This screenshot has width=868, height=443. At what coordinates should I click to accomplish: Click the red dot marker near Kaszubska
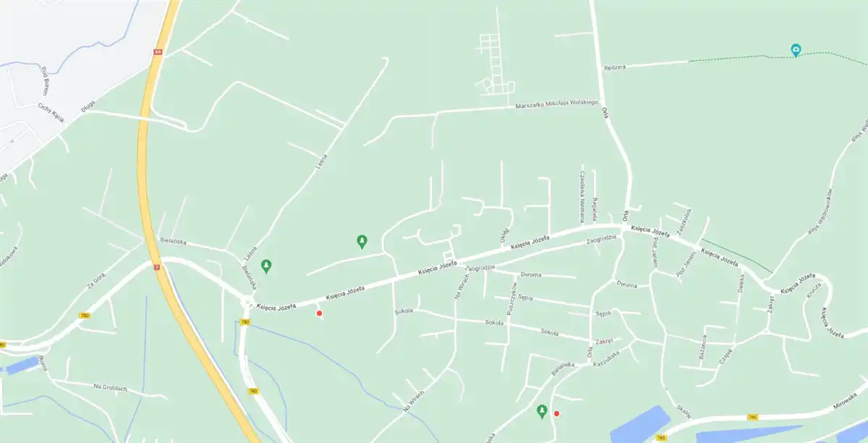[556, 413]
